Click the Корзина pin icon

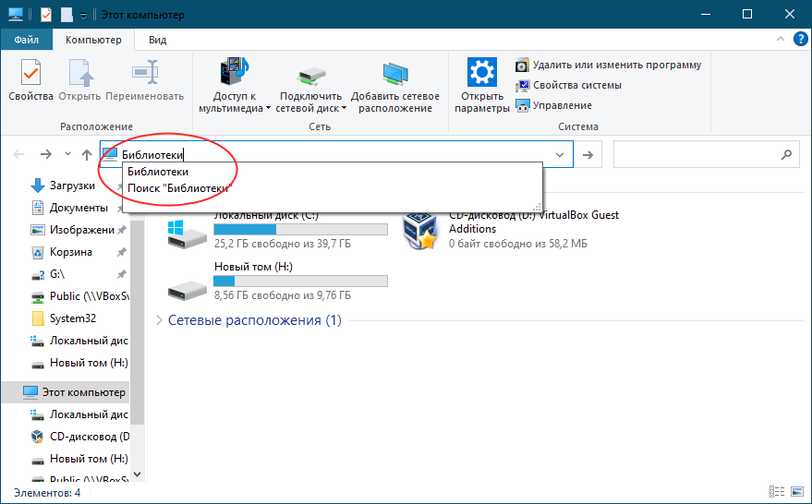121,252
